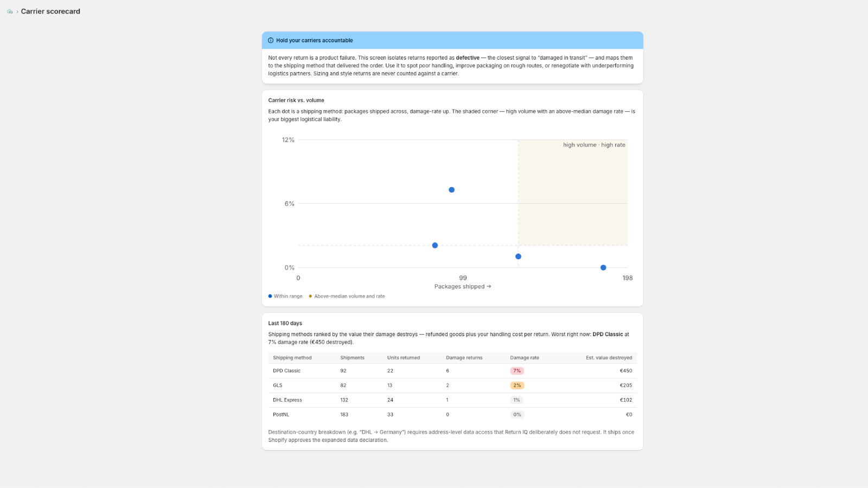
Task: Select the PostNL table row
Action: pyautogui.click(x=452, y=415)
